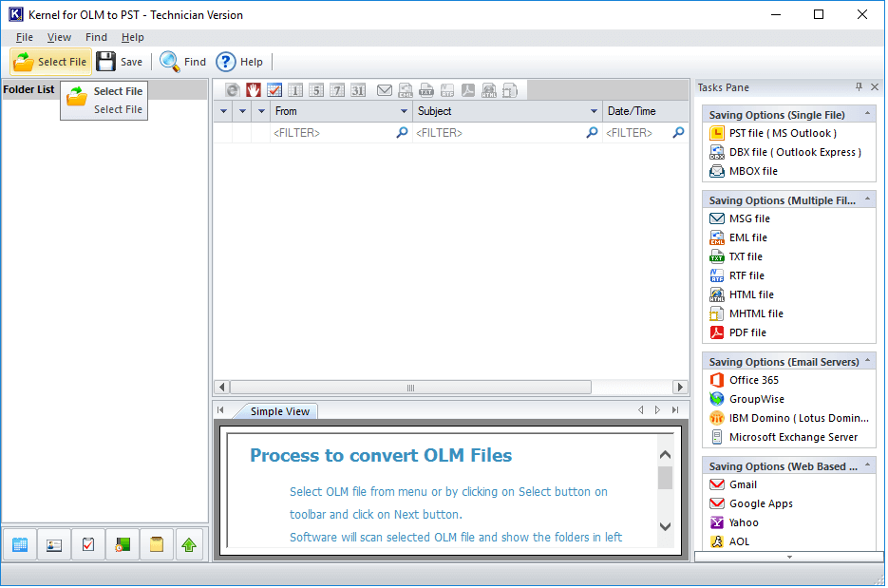Open the second narrow column dropdown arrow
This screenshot has height=588, width=888.
pyautogui.click(x=242, y=111)
